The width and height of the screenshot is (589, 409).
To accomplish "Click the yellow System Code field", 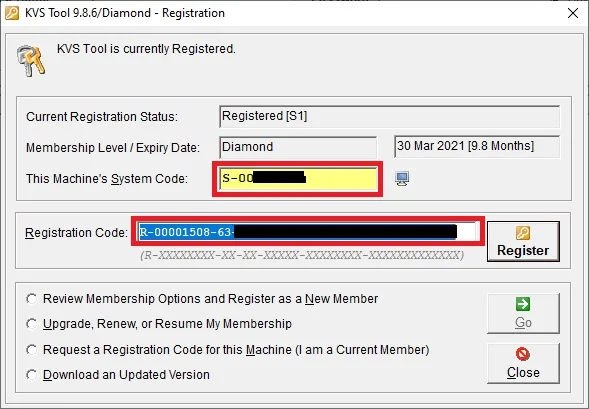I will [x=298, y=179].
